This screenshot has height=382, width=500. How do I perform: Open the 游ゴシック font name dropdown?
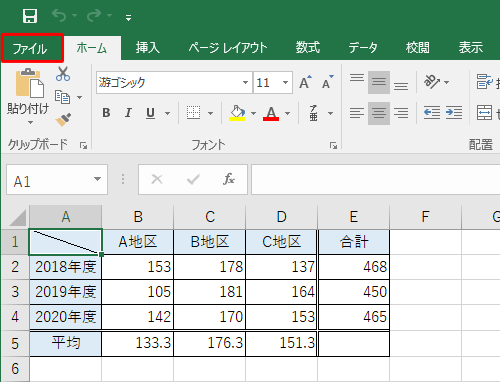(x=245, y=82)
